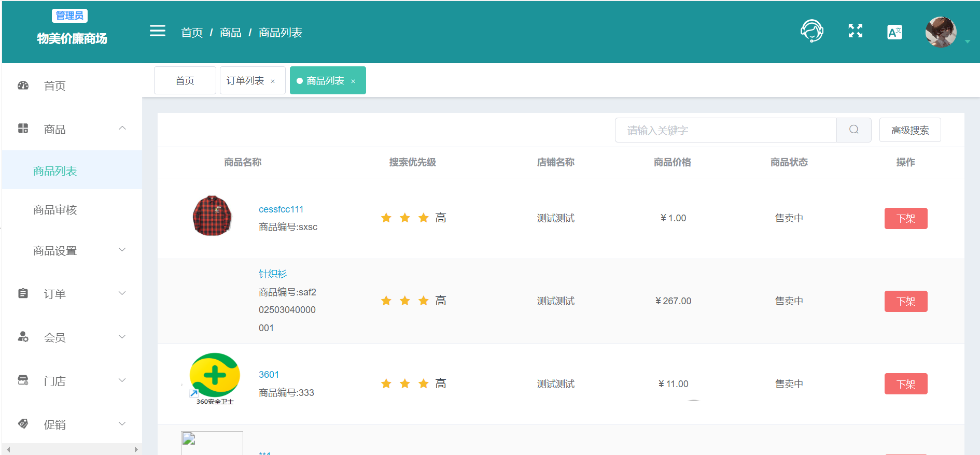Enter fullscreen mode via expand icon
980x455 pixels.
point(855,31)
